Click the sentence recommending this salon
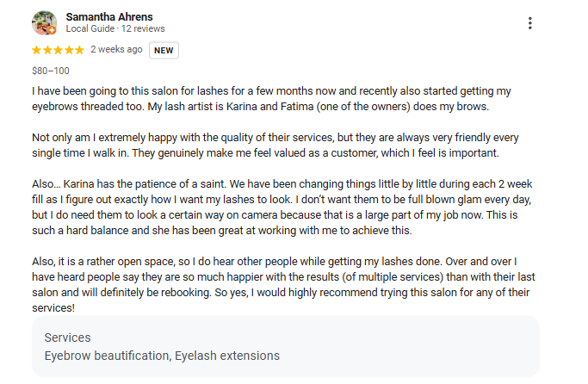588x384 pixels. (344, 291)
